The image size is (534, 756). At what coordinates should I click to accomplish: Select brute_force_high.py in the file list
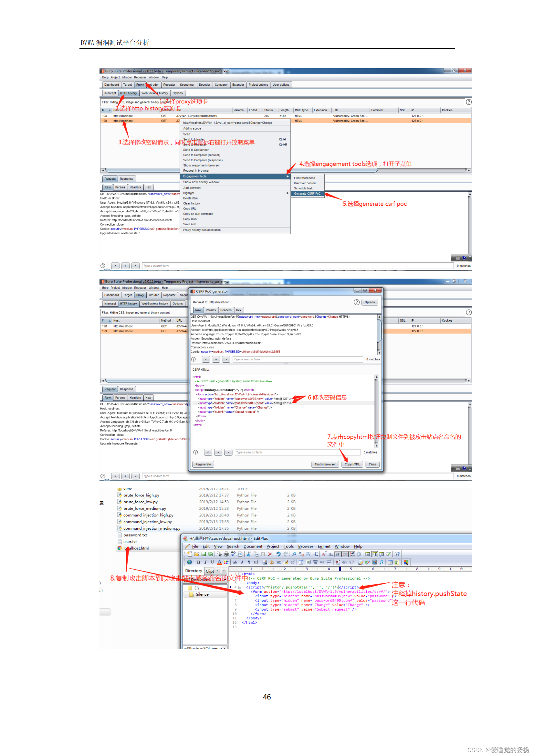pos(141,495)
